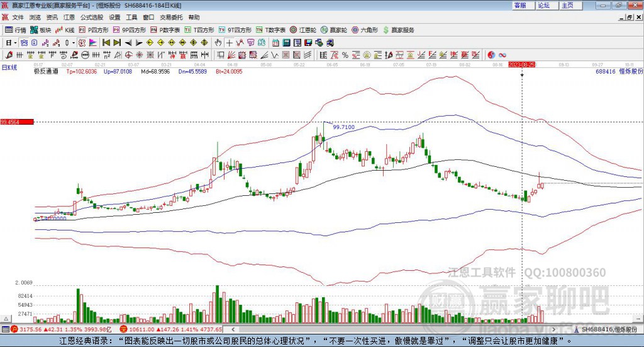Open the 交易委托 menu

tap(171, 17)
